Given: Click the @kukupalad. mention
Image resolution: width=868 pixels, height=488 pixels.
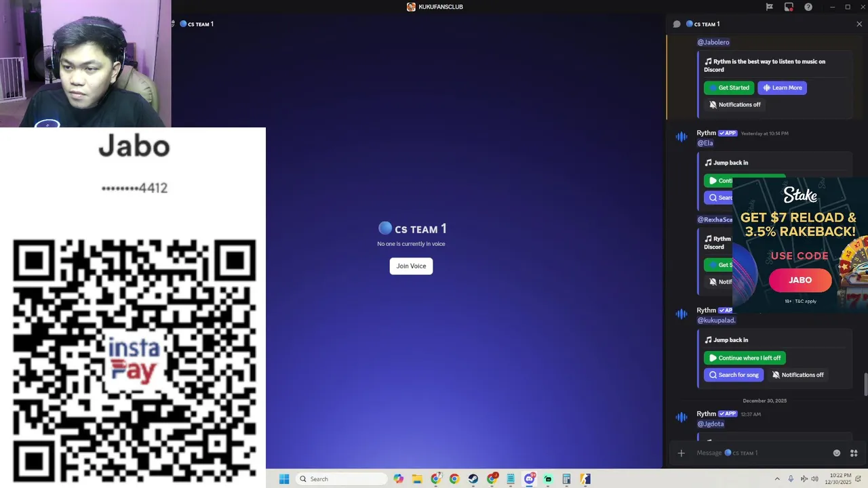Looking at the screenshot, I should point(716,320).
